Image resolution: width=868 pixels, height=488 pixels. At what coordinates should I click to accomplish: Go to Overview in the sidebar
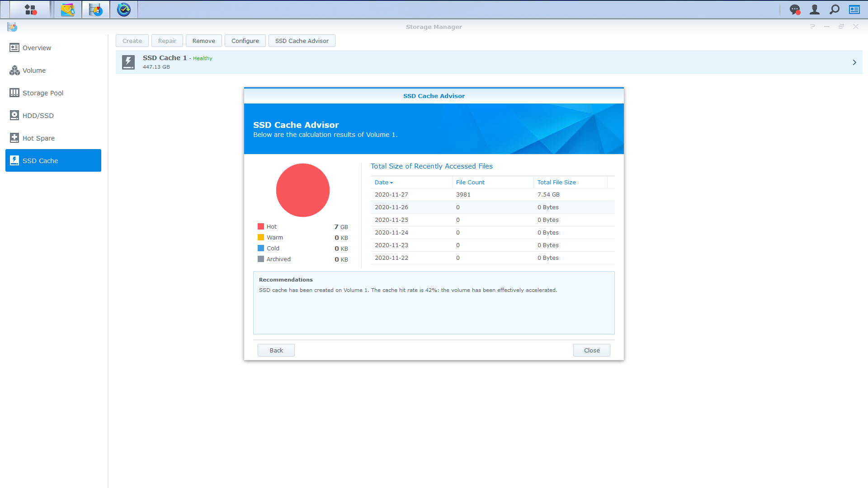(x=37, y=48)
